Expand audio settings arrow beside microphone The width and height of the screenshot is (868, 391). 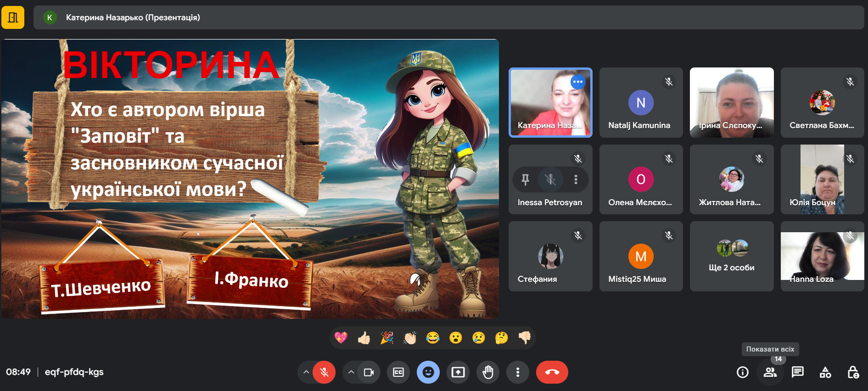point(306,372)
